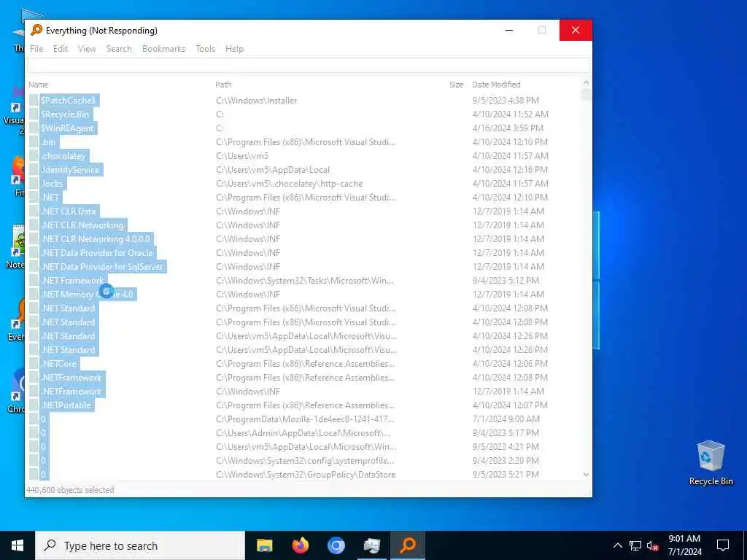Sort results by Name column header
This screenshot has width=747, height=560.
pyautogui.click(x=39, y=85)
